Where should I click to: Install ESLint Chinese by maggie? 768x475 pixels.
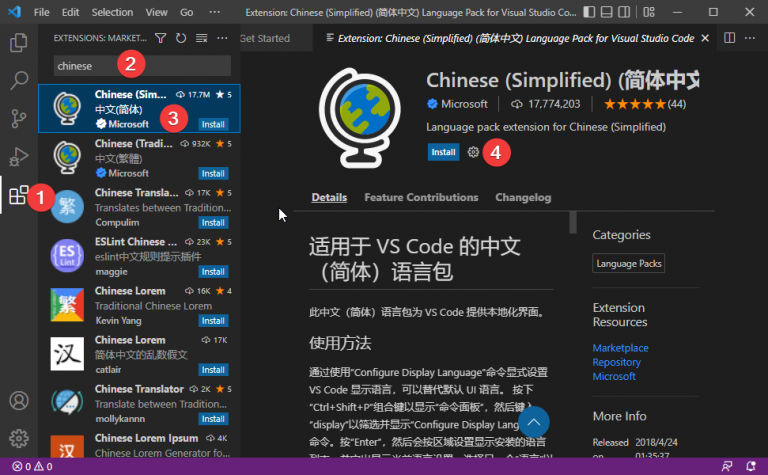point(213,271)
